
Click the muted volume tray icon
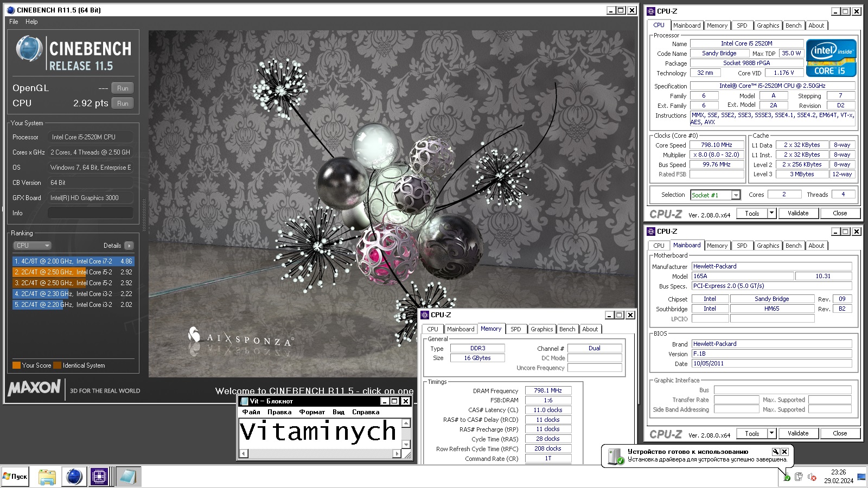click(812, 477)
